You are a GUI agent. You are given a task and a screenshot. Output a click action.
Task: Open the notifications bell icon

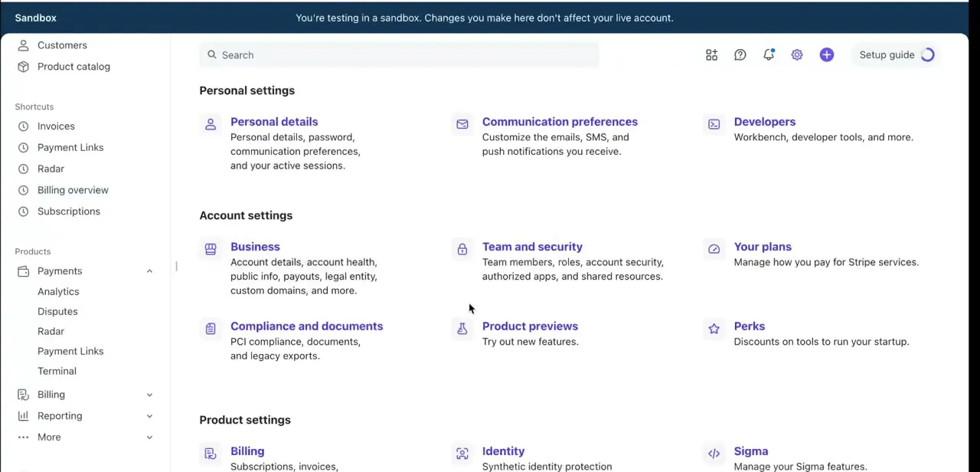[769, 55]
